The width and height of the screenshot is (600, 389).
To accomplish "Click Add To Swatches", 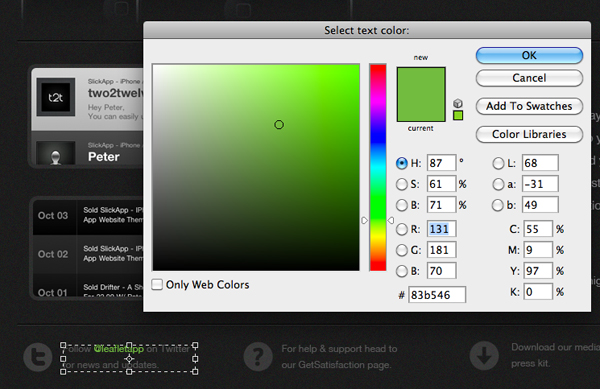I will tap(529, 106).
